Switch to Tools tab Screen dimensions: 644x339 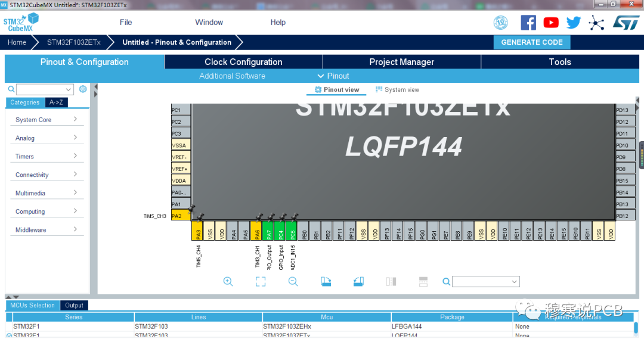click(x=560, y=62)
